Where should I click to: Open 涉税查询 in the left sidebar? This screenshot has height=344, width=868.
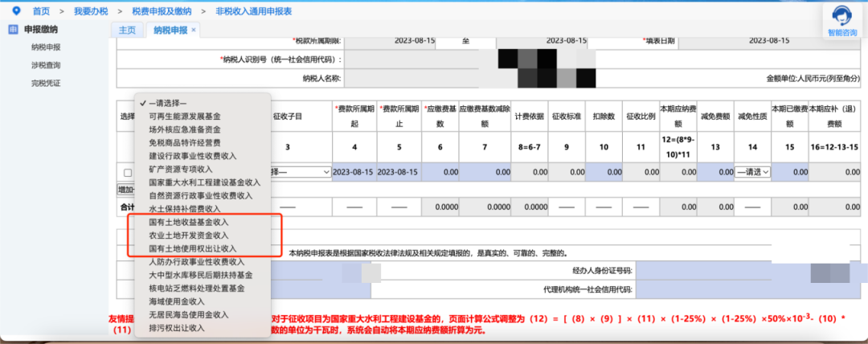(46, 65)
